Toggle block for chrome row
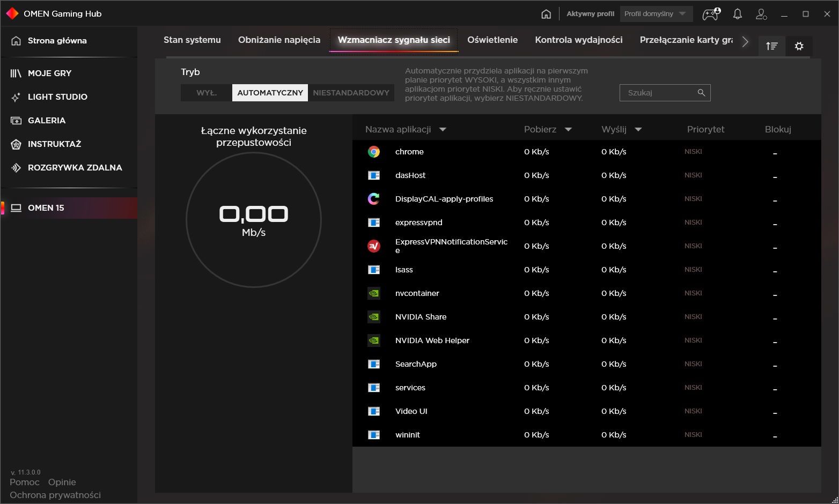Viewport: 839px width, 504px height. (775, 154)
